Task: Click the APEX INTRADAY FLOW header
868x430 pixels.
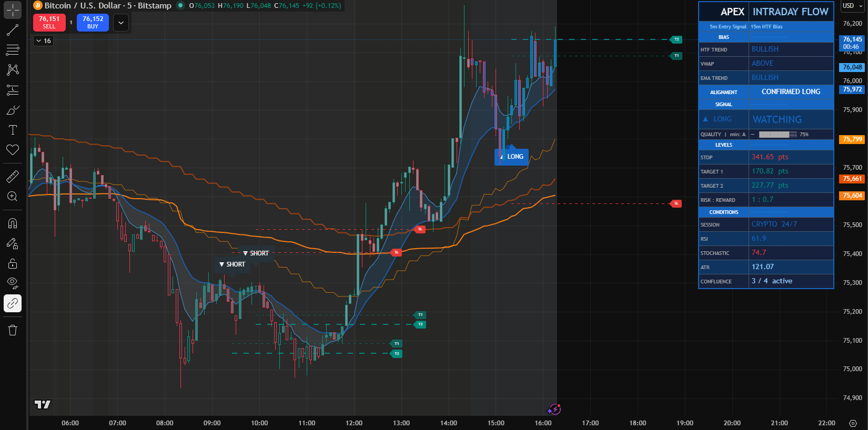Action: [x=766, y=12]
